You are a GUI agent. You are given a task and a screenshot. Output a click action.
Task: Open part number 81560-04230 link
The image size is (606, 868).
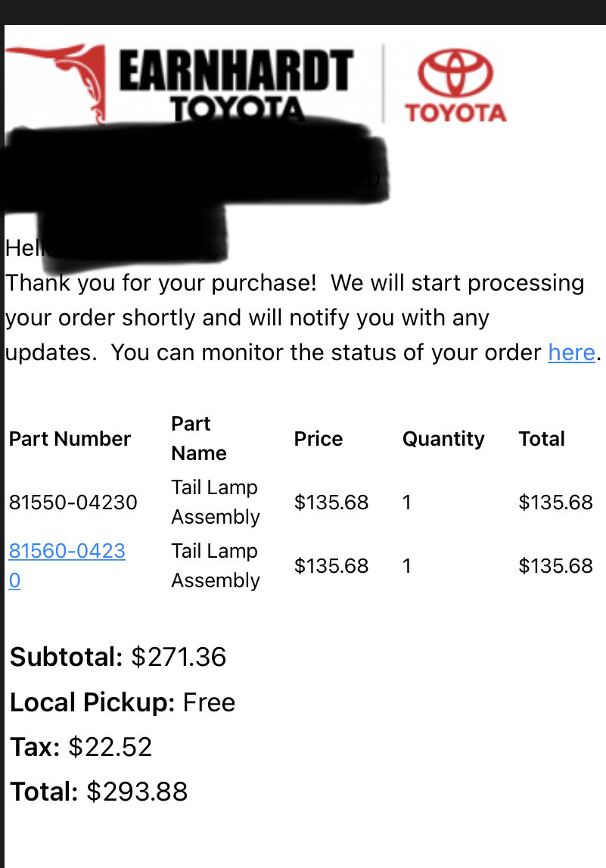click(67, 565)
